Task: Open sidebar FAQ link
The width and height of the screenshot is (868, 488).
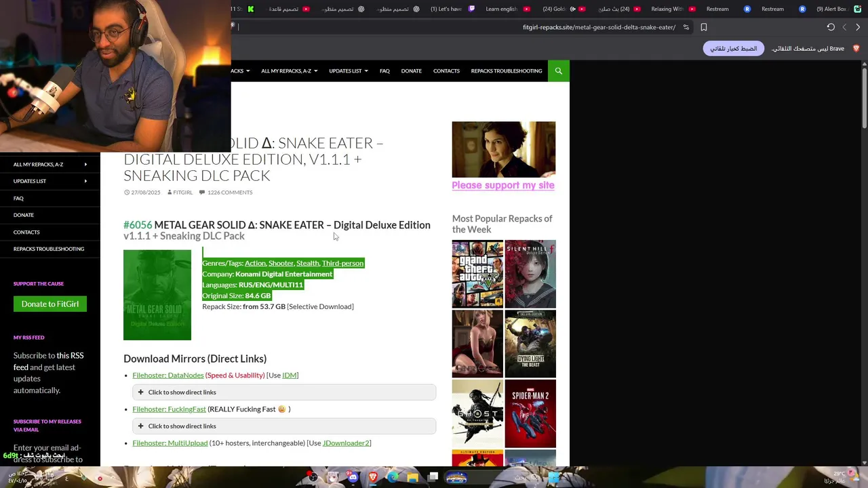Action: click(18, 198)
